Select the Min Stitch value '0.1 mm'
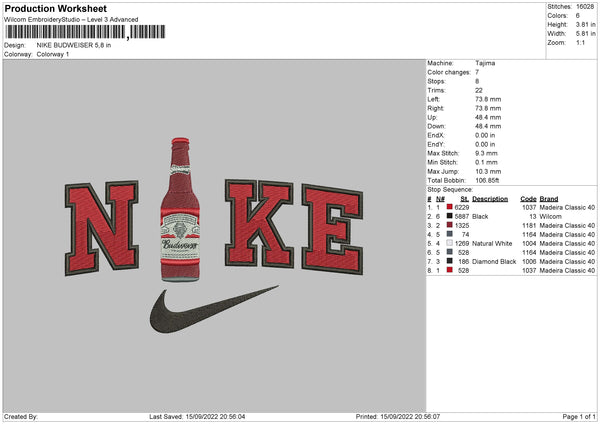Screen dimensions: 600x424 tap(486, 162)
